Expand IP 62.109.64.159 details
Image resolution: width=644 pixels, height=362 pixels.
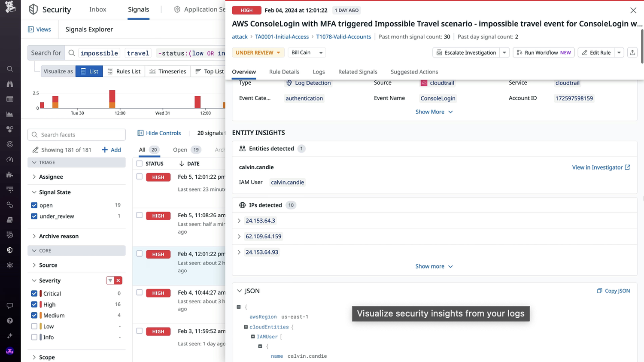[x=239, y=236]
